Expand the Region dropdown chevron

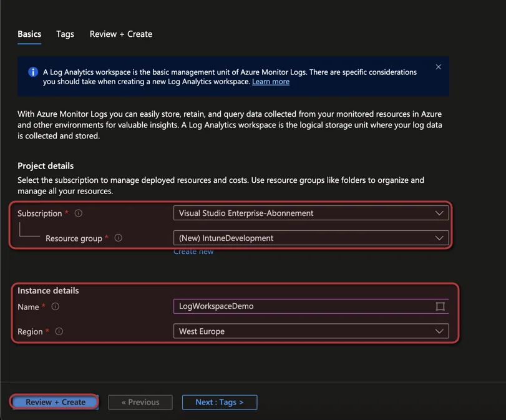click(x=439, y=331)
